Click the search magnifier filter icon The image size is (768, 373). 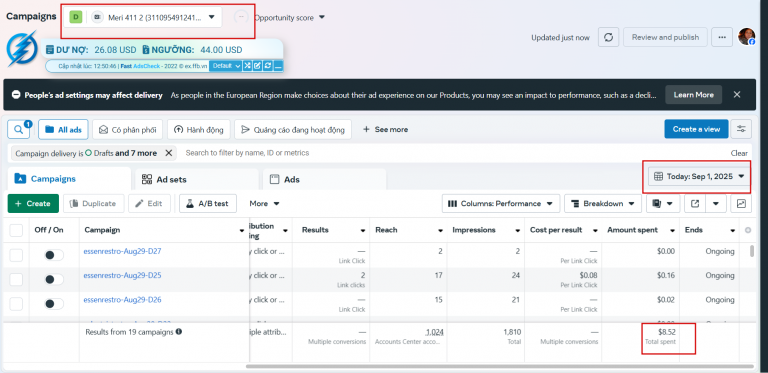point(19,130)
